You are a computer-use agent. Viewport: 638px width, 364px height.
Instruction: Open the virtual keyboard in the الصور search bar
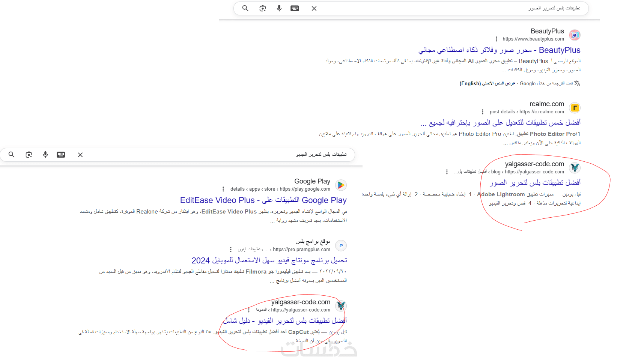(295, 8)
